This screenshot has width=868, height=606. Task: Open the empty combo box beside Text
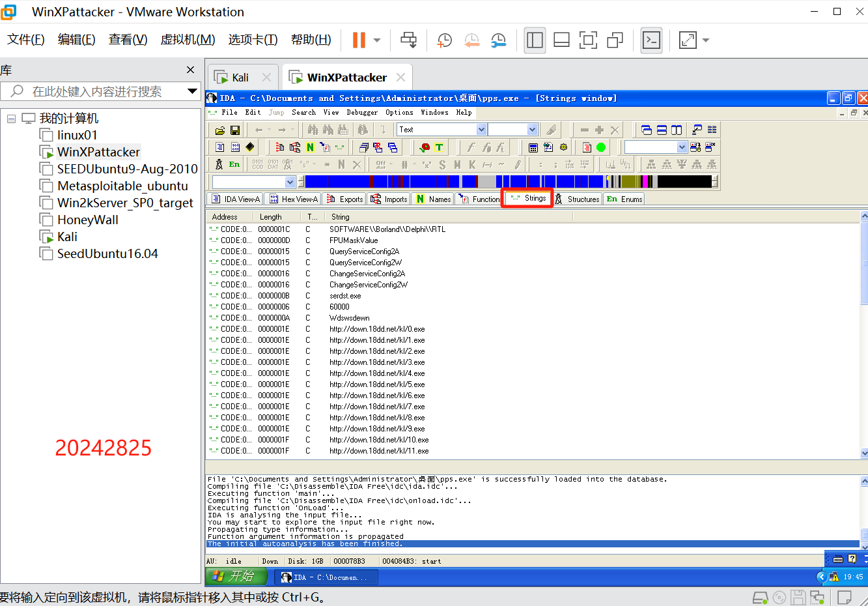point(513,130)
